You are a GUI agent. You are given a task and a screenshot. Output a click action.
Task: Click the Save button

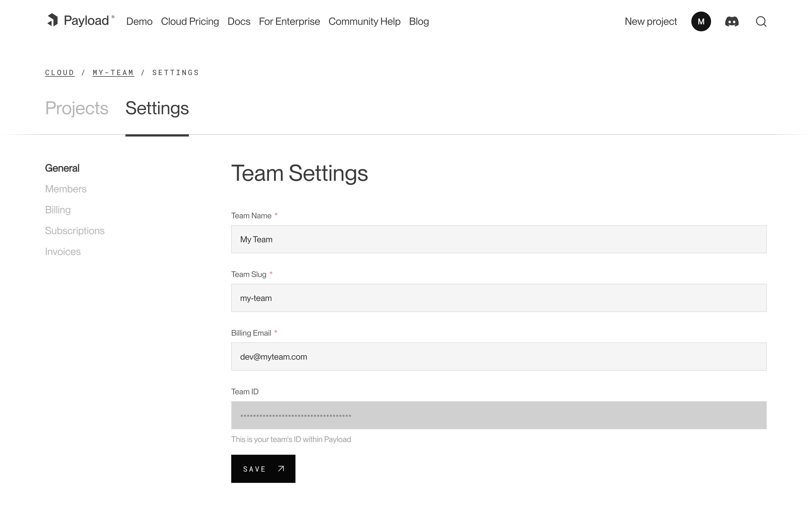coord(263,468)
